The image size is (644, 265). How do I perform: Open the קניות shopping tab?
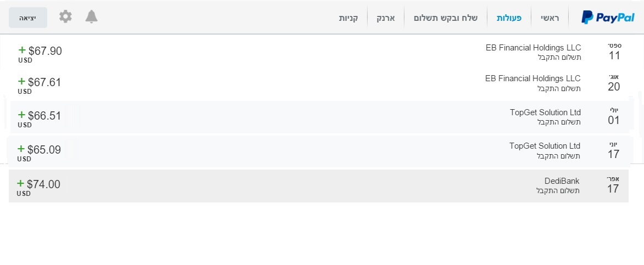348,18
